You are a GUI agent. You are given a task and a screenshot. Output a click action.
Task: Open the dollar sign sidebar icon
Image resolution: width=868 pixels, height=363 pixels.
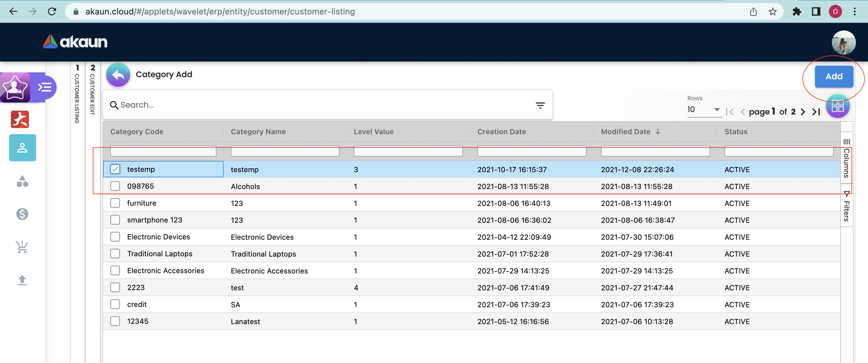(22, 214)
